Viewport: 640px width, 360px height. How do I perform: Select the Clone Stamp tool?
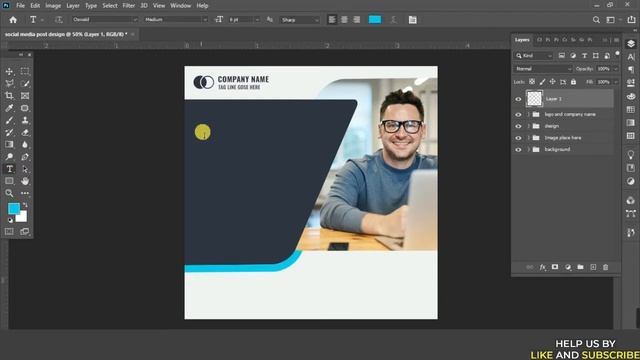(25, 120)
